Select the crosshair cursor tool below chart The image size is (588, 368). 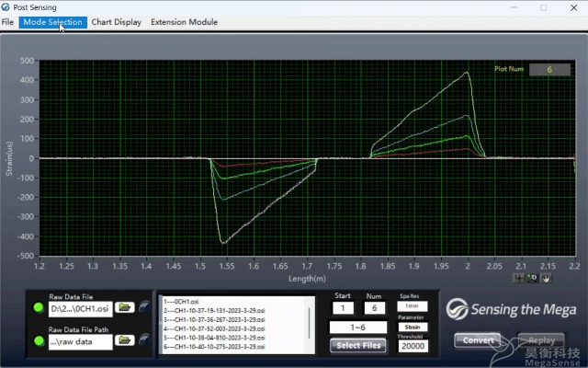(519, 276)
